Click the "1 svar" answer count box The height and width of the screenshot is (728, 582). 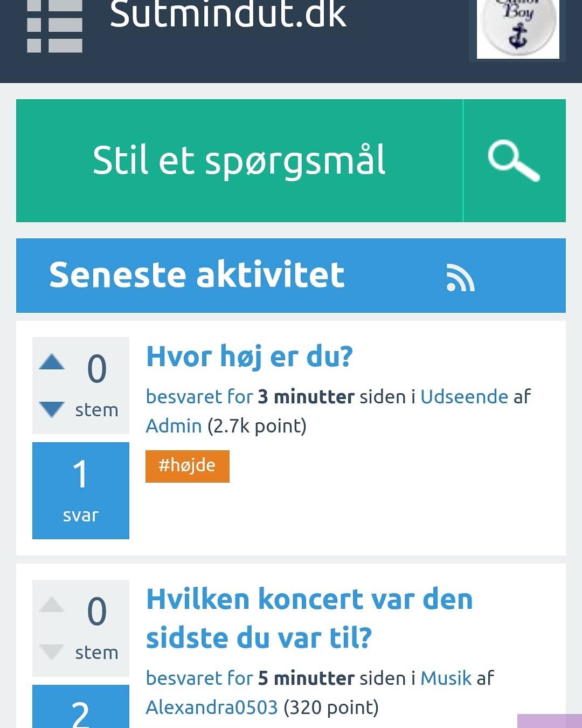[x=81, y=490]
